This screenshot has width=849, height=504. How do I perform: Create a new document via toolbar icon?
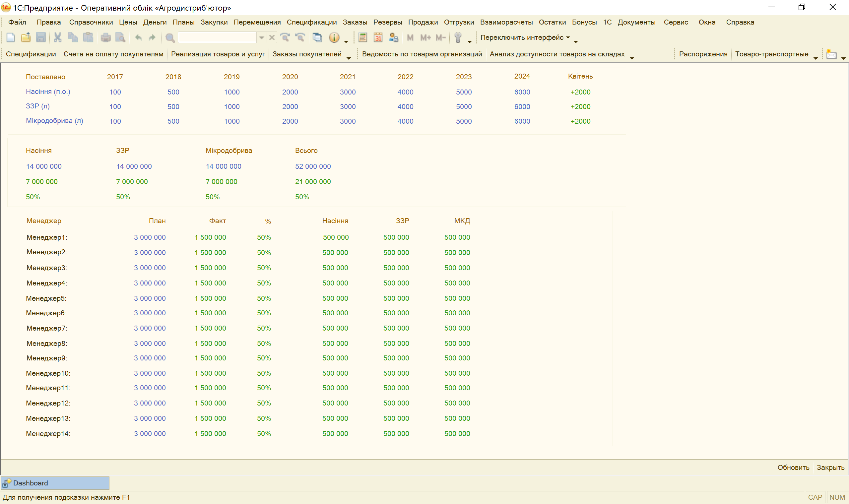11,37
